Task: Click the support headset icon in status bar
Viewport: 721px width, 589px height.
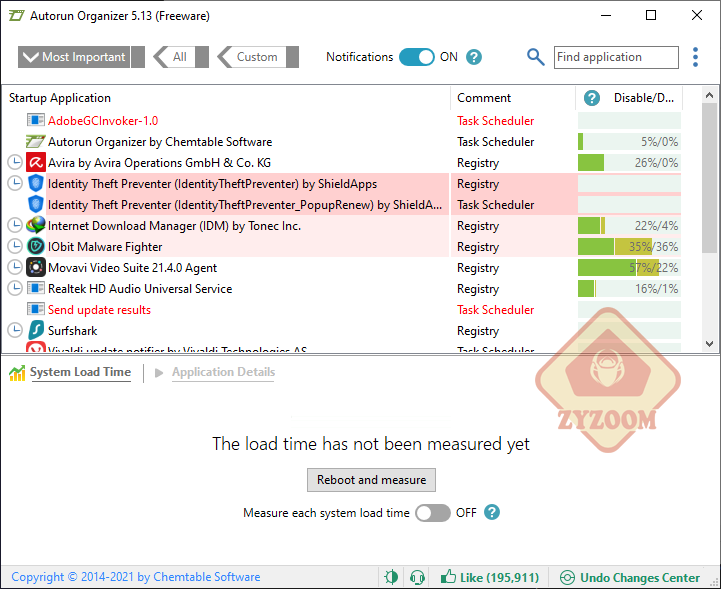Action: coord(417,577)
